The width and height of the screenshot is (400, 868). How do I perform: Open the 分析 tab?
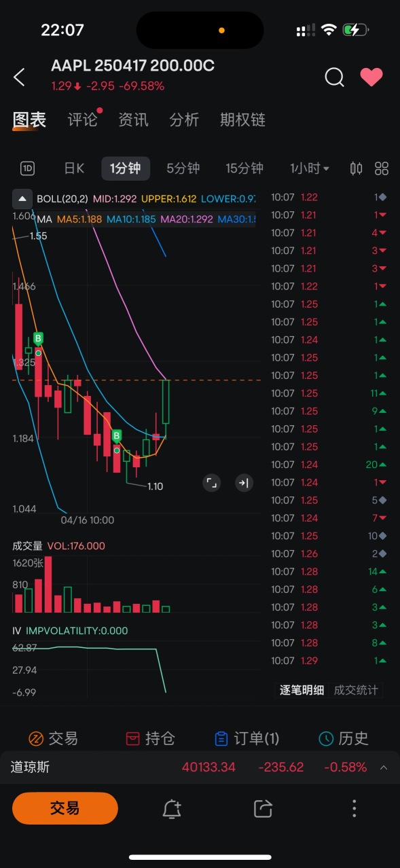pos(184,120)
